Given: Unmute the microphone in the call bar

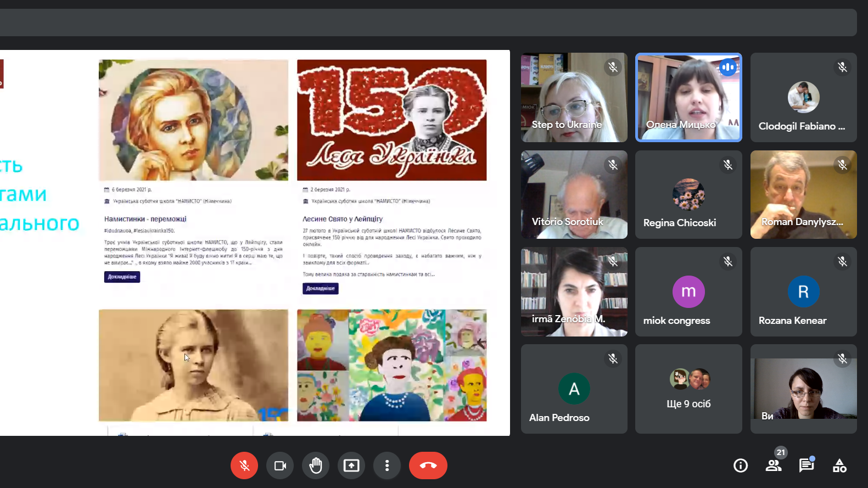Looking at the screenshot, I should tap(244, 465).
